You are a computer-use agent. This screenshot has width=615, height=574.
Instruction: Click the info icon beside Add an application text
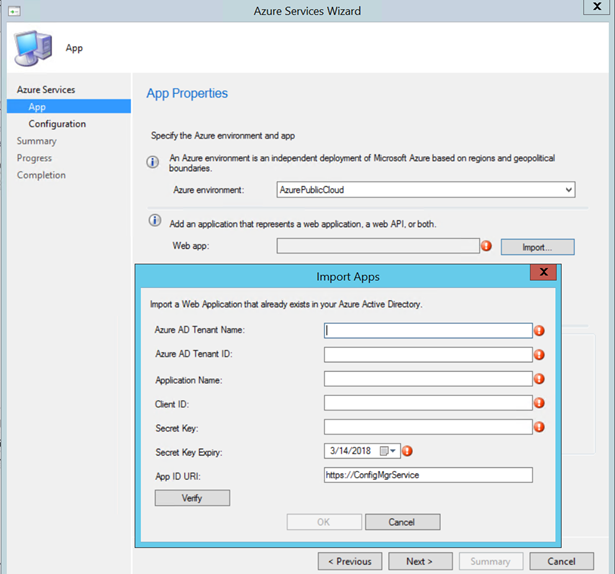tap(155, 220)
